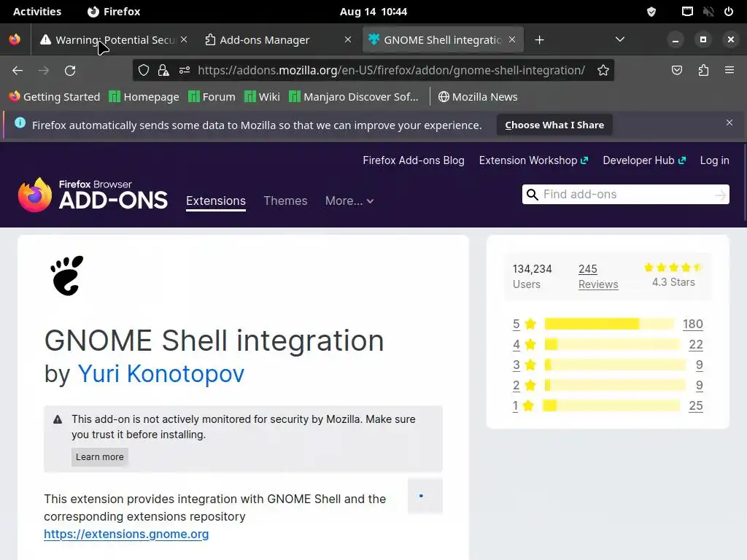Click the GNOME foot extension icon
Screen dimensions: 747x560
pyautogui.click(x=66, y=275)
